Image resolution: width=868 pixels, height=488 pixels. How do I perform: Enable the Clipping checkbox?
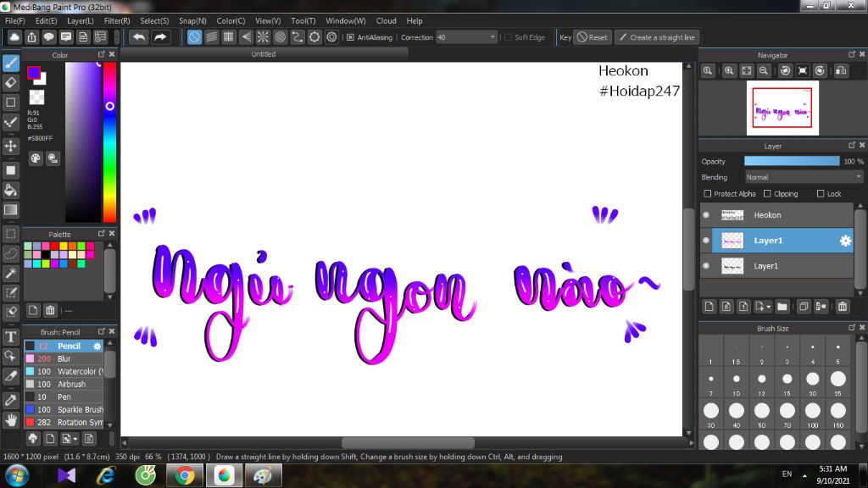tap(767, 194)
